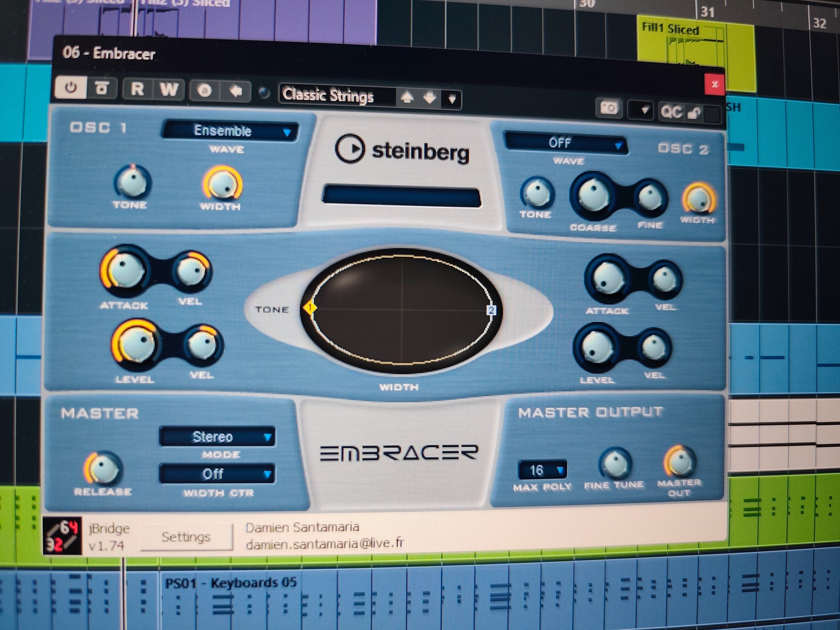
Task: Click the Damien Santamaria name text
Action: pos(302,527)
